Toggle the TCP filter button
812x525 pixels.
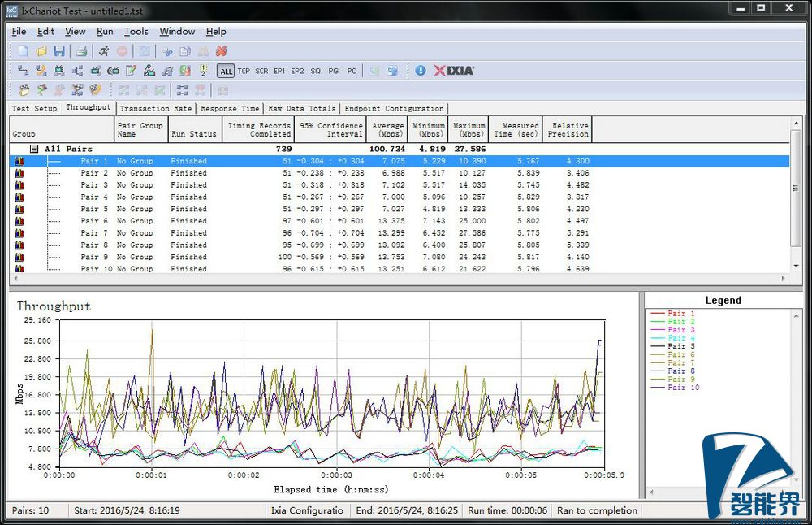tap(244, 72)
